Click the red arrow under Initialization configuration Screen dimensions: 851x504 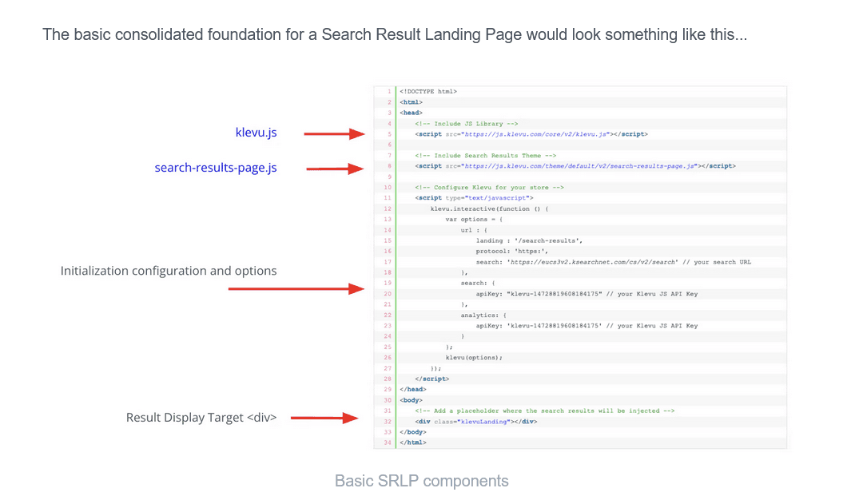point(296,288)
